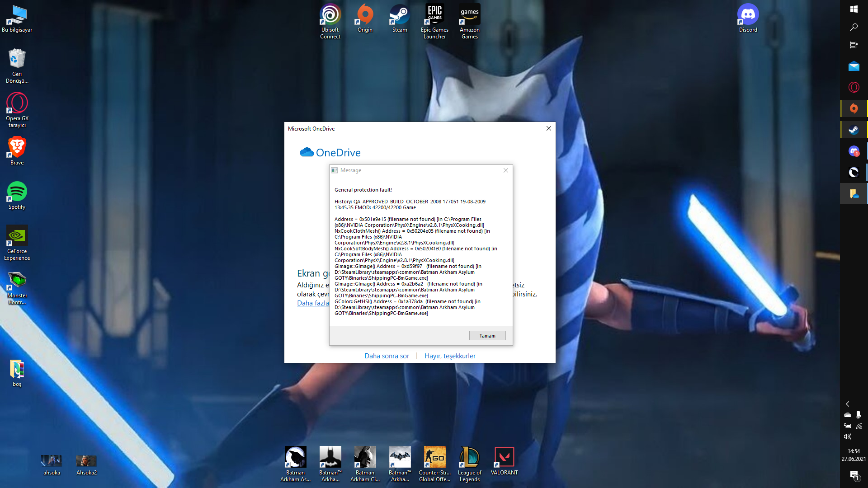Image resolution: width=868 pixels, height=488 pixels.
Task: Open the notification action center icon
Action: [854, 475]
